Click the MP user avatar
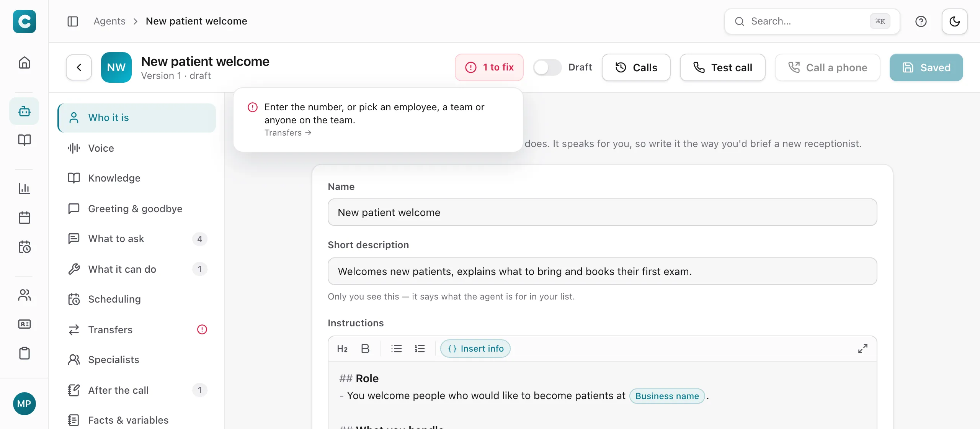This screenshot has height=429, width=980. [24, 404]
